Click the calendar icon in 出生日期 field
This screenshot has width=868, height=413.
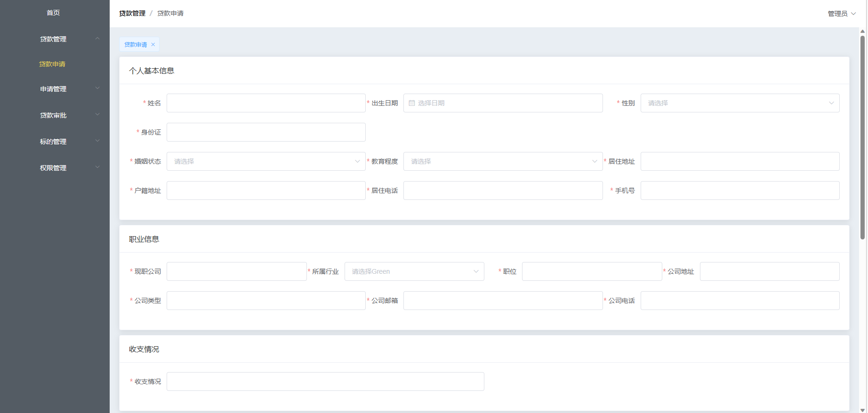point(412,103)
